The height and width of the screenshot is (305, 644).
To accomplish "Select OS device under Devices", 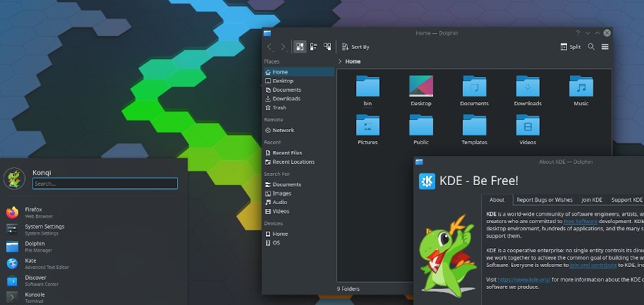I will pyautogui.click(x=298, y=243).
